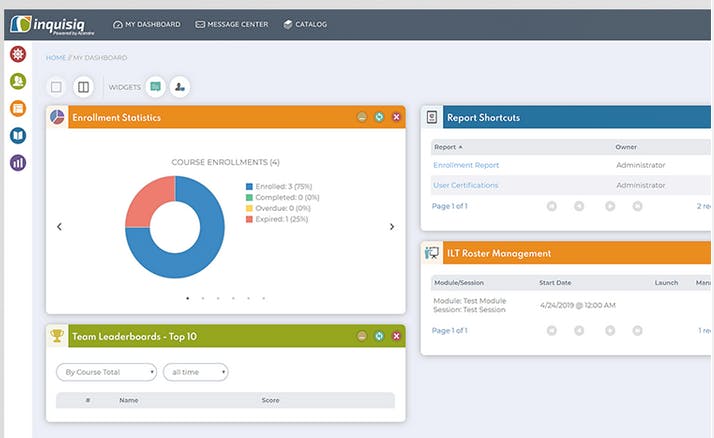Refresh the Team Leaderboards widget

pyautogui.click(x=379, y=336)
